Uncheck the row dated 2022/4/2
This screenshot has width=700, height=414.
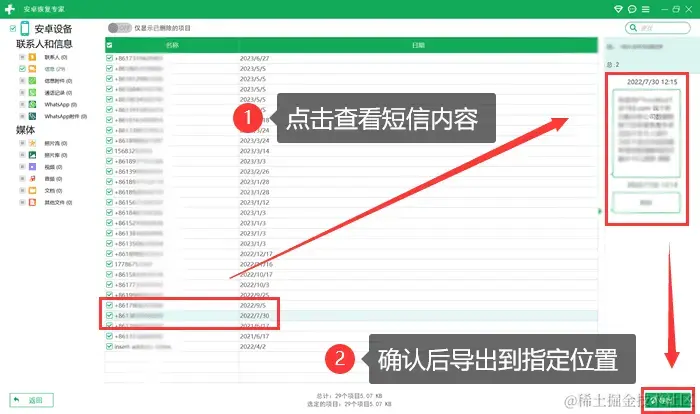[109, 346]
